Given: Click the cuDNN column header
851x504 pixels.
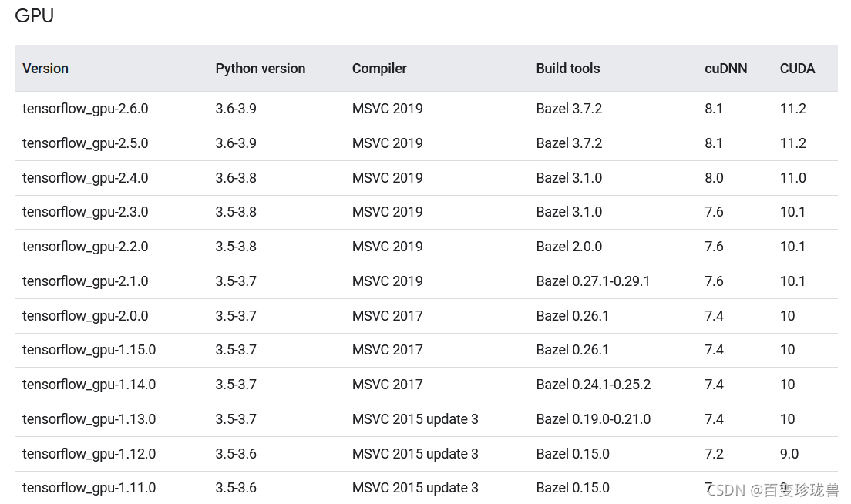Looking at the screenshot, I should point(725,69).
